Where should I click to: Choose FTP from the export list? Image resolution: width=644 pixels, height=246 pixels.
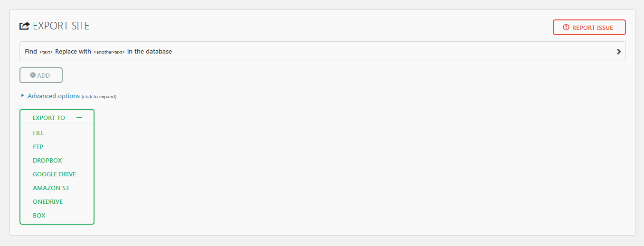pyautogui.click(x=38, y=147)
